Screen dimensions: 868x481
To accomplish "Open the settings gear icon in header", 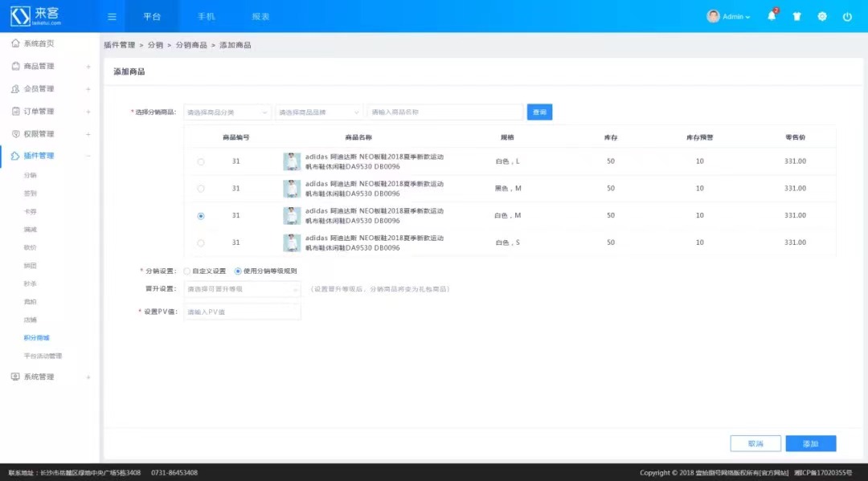I will pos(822,17).
